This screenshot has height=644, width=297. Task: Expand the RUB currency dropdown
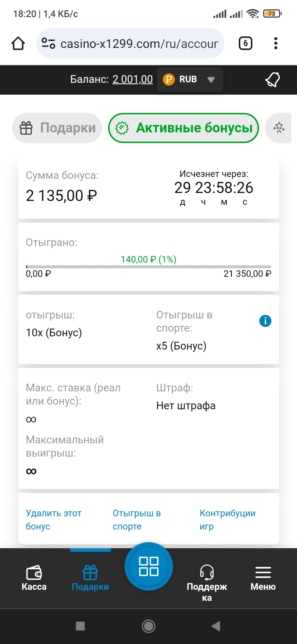coord(188,80)
